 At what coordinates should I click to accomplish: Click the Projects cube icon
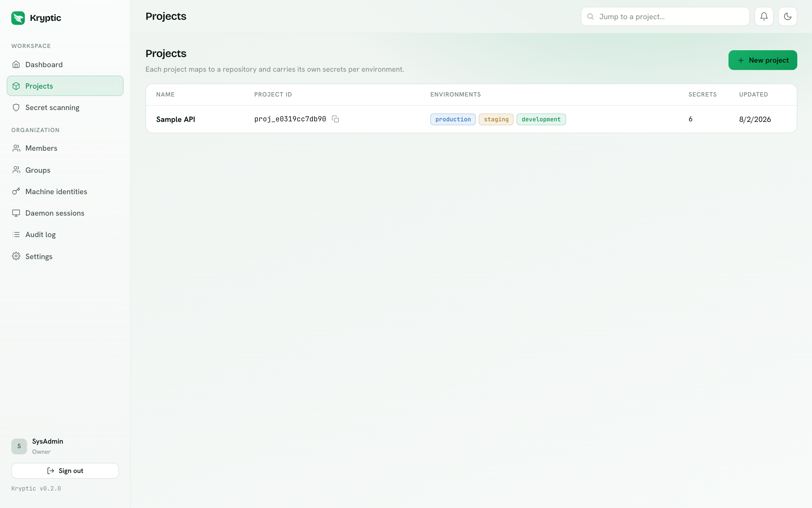[16, 86]
